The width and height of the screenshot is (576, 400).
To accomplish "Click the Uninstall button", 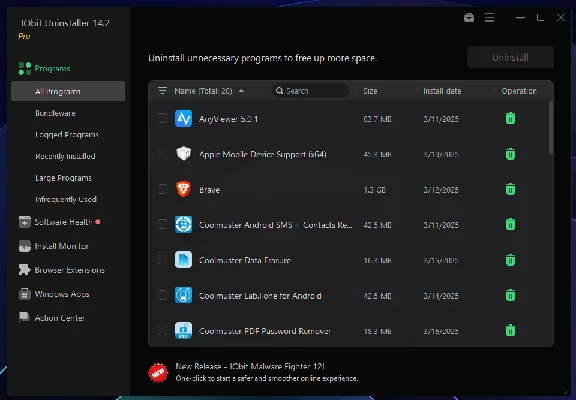I will 510,57.
